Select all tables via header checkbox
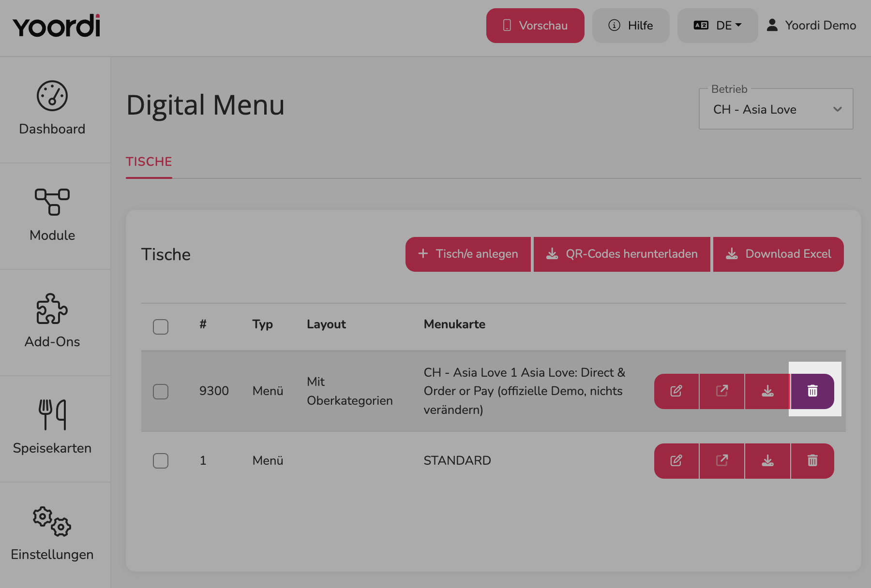The width and height of the screenshot is (871, 588). 161,326
